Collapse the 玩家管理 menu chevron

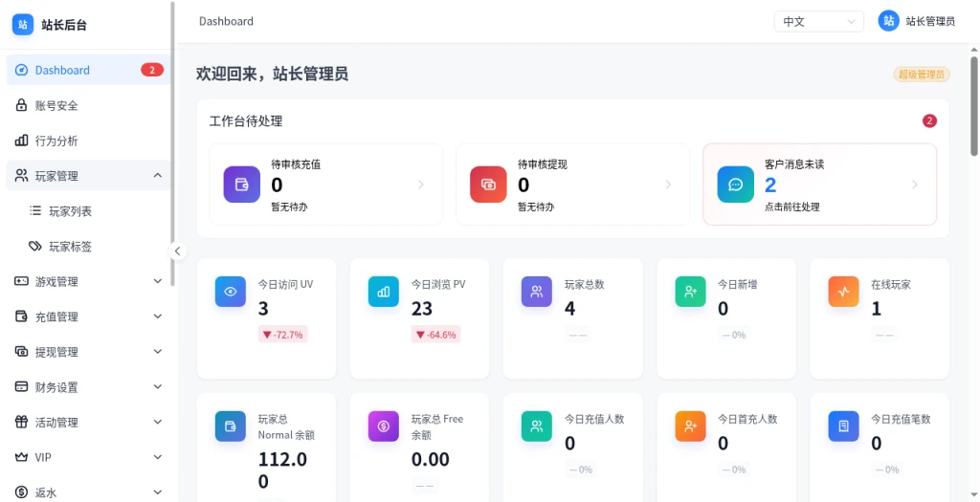coord(158,175)
